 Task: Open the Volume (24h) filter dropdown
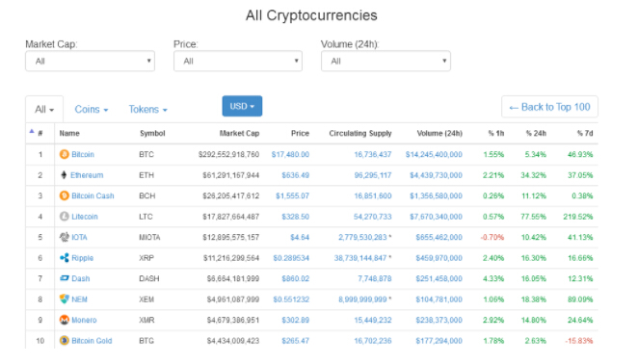pos(385,61)
